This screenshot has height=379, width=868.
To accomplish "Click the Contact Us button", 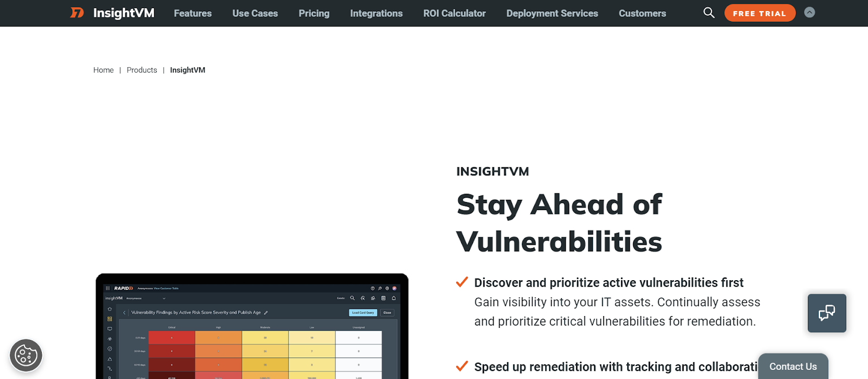I will coord(793,367).
